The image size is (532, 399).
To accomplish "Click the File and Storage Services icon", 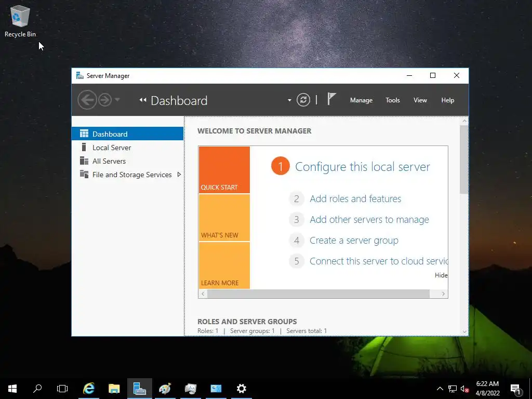I will pyautogui.click(x=84, y=174).
